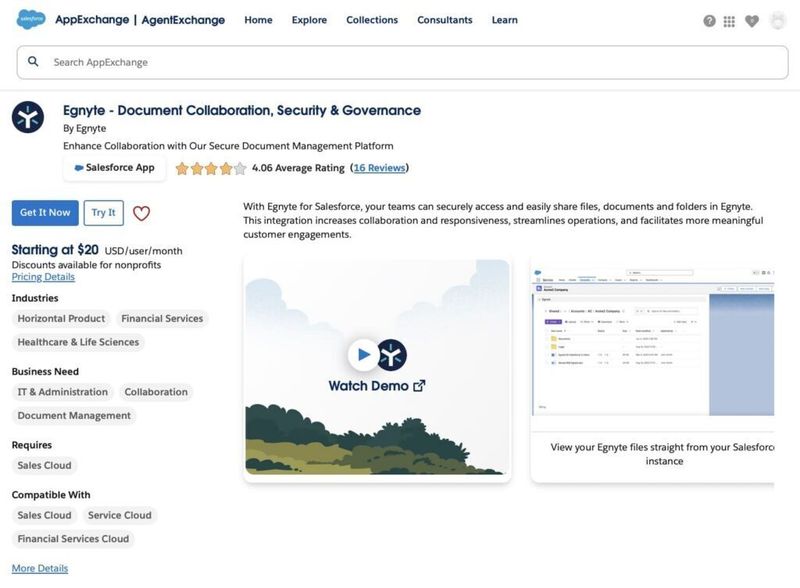
Task: Open the Pricing Details link
Action: [43, 277]
